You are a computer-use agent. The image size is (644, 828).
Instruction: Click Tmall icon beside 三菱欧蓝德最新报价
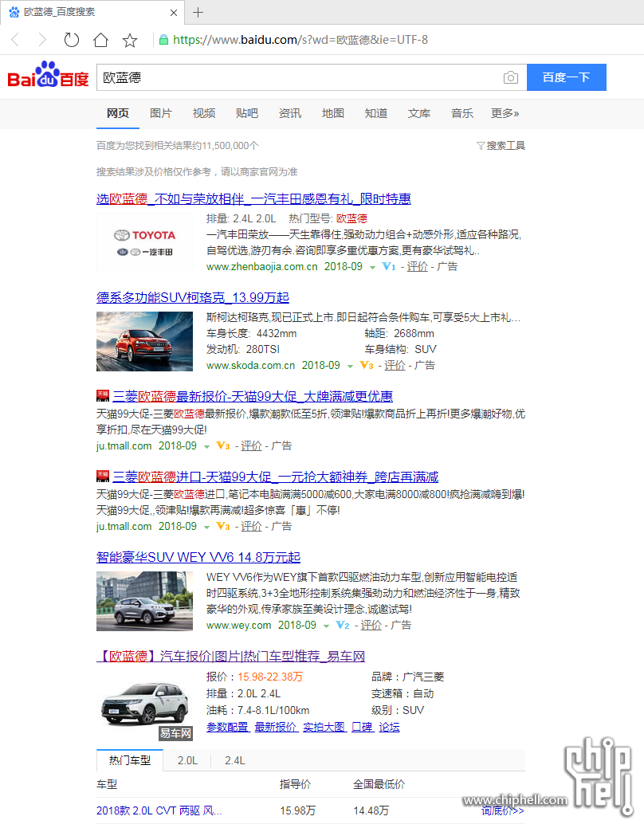pos(103,396)
